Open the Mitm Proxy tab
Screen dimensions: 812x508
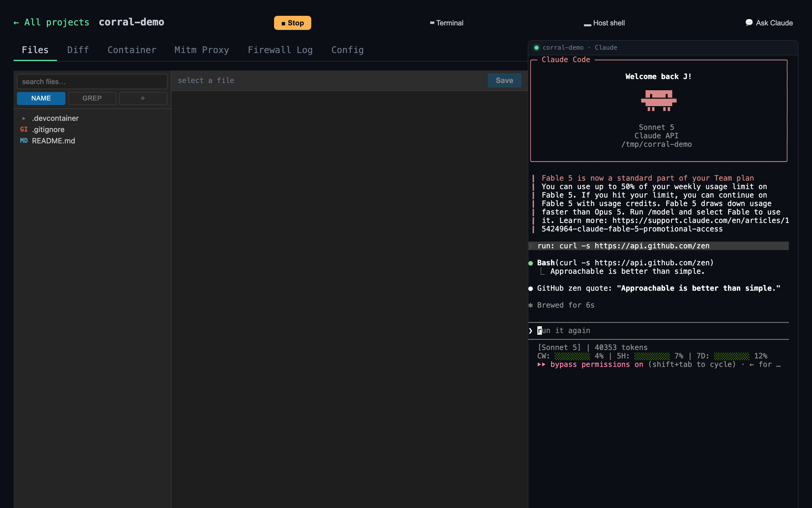[202, 50]
